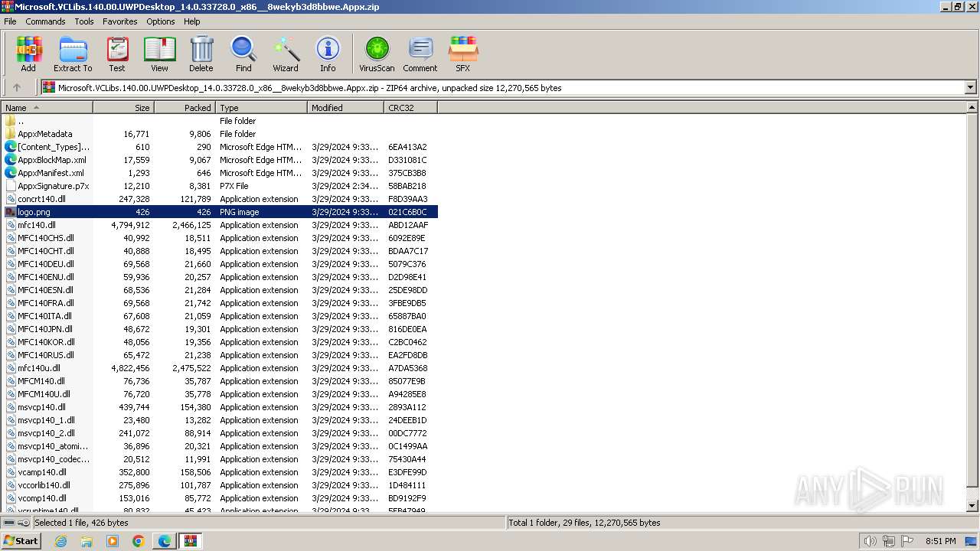This screenshot has height=551, width=980.
Task: Sort the list by the Type column
Action: click(x=262, y=108)
